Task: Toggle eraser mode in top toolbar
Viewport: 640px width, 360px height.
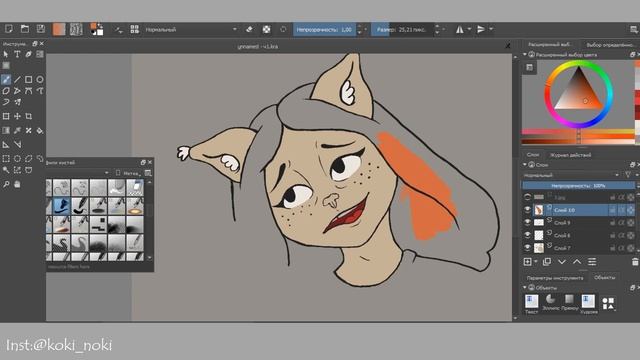Action: coord(249,29)
